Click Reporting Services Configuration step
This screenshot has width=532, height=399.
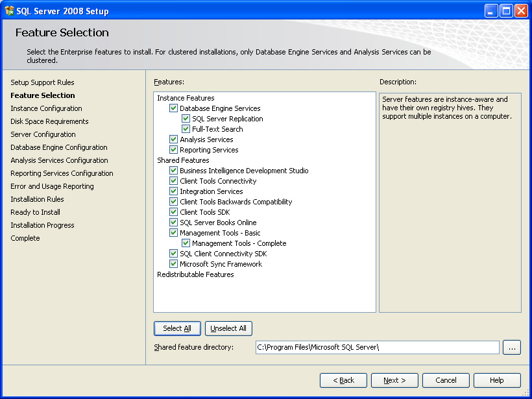[x=62, y=173]
